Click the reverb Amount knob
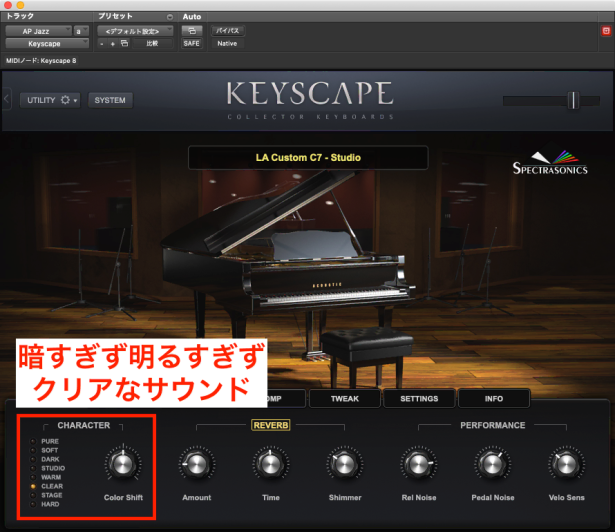The width and height of the screenshot is (615, 532). [x=197, y=464]
